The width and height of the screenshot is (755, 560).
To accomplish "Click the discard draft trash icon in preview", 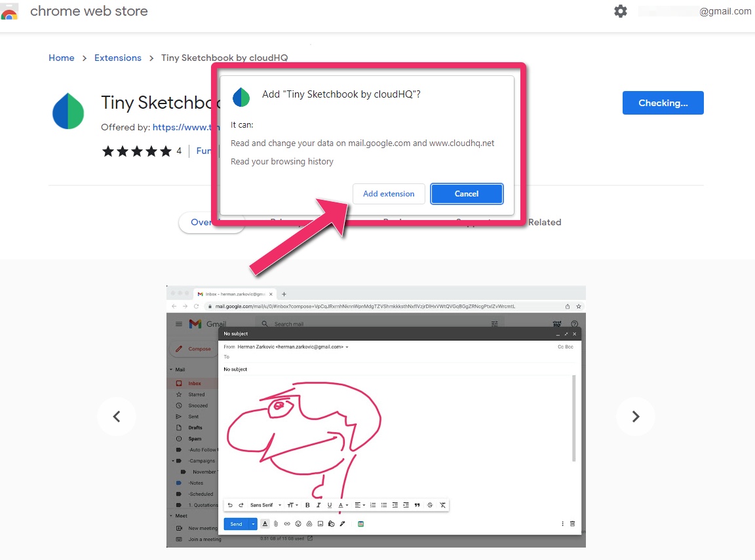I will point(573,524).
